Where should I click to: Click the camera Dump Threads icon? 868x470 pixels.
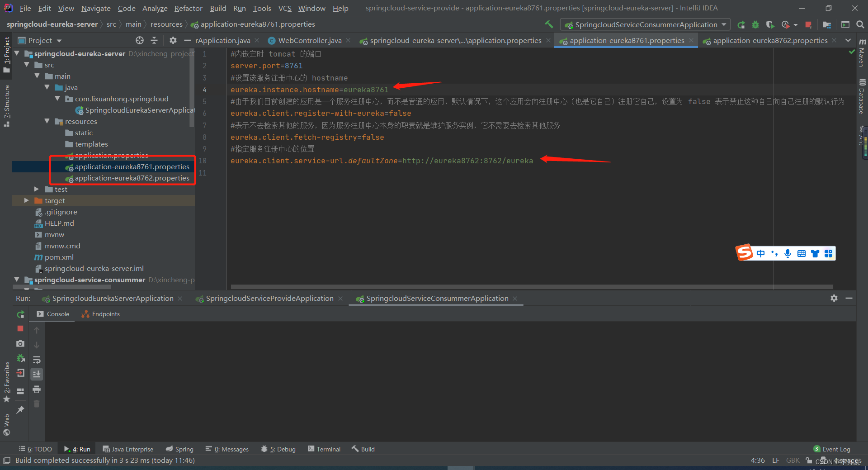(x=20, y=344)
